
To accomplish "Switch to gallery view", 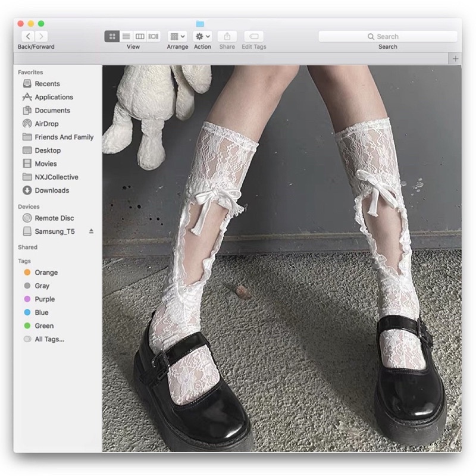I will coord(154,36).
